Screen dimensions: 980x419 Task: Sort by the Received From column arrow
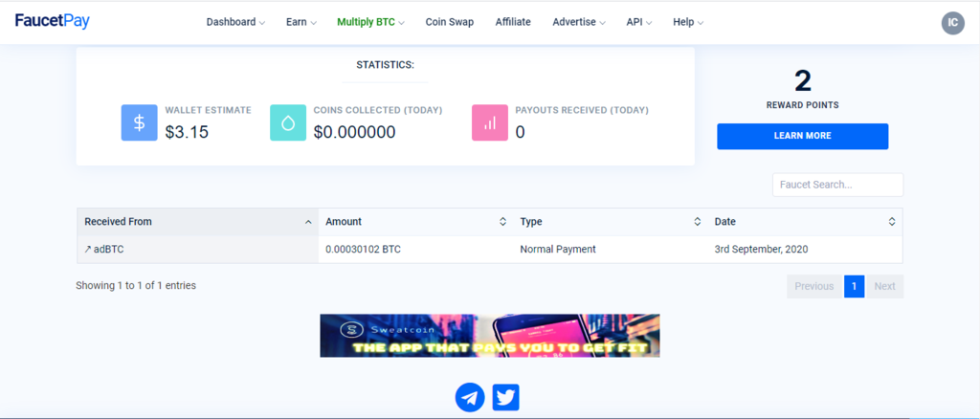[x=308, y=222]
